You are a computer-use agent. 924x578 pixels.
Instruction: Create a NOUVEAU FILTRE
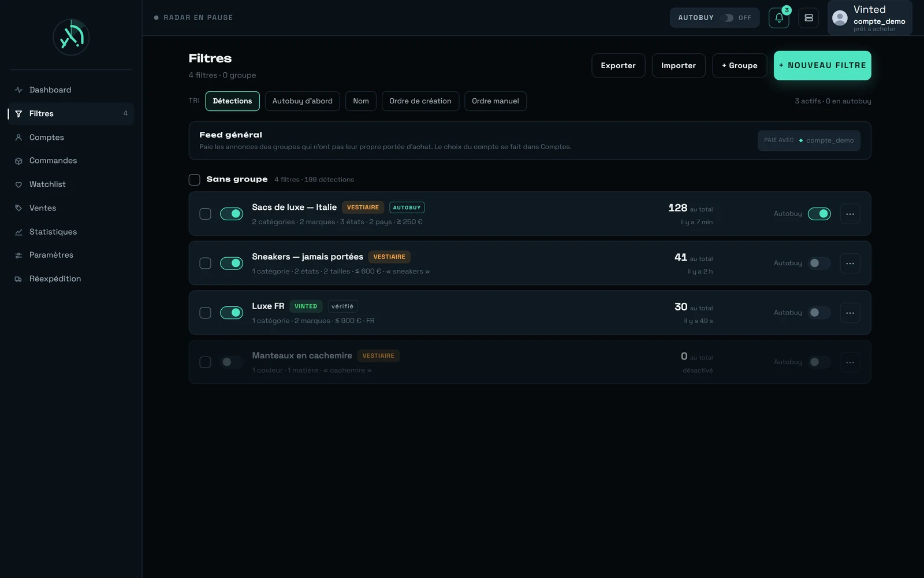point(822,65)
